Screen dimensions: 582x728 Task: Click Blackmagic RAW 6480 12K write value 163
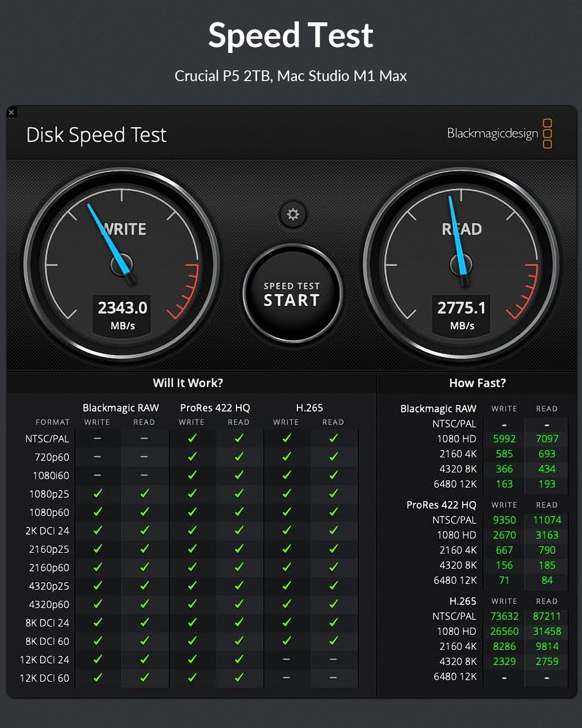tap(504, 484)
